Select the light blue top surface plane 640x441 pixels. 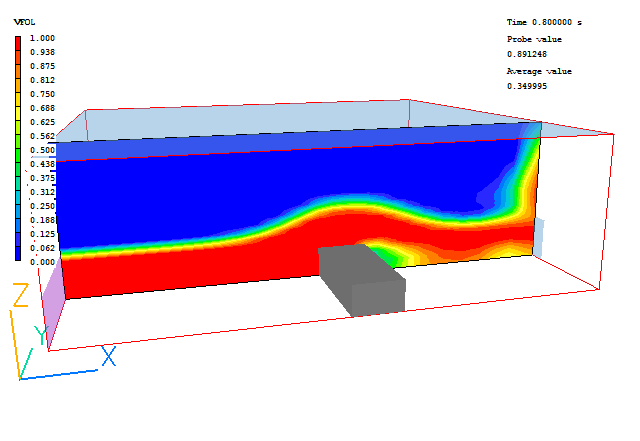tap(300, 120)
